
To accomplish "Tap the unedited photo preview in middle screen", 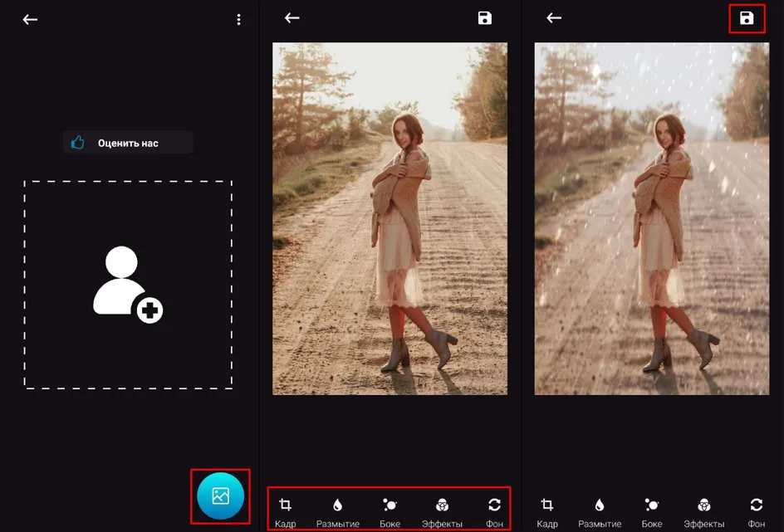I will coord(390,219).
